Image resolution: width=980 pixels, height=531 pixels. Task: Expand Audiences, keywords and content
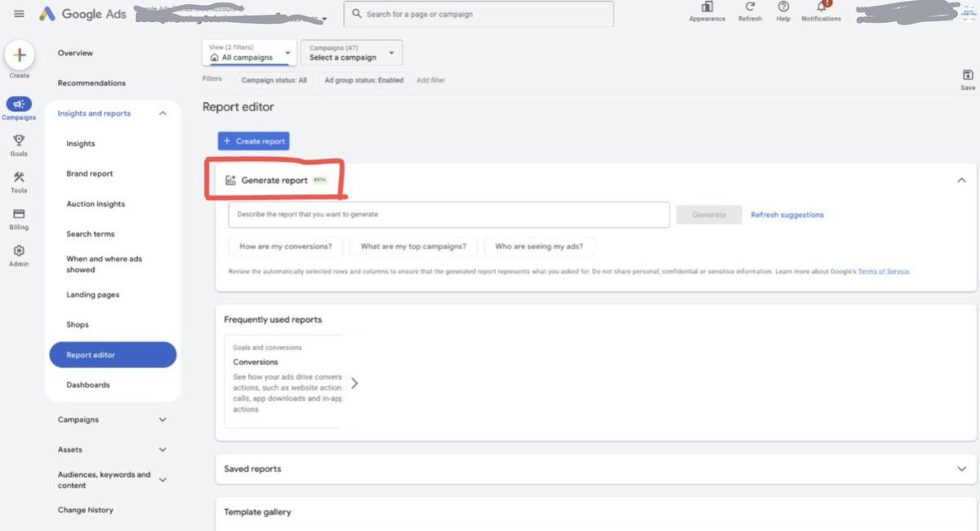[x=163, y=480]
